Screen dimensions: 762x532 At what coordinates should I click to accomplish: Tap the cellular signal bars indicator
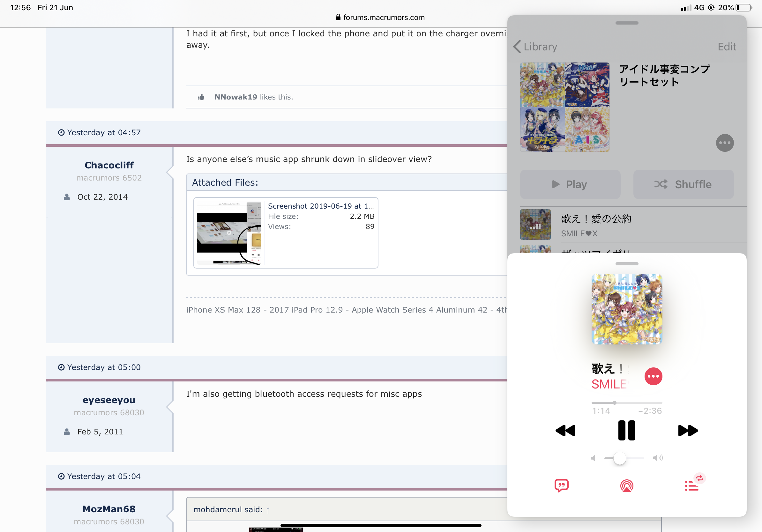pos(686,8)
